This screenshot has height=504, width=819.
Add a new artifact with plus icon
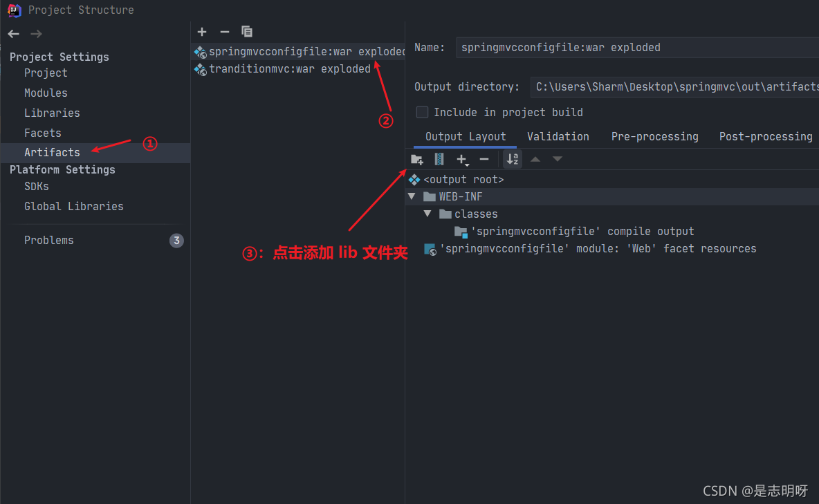tap(202, 32)
